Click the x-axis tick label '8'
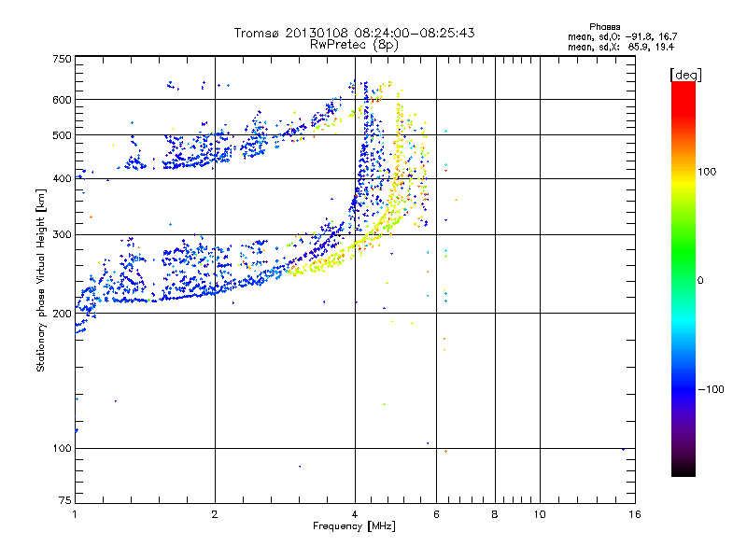 tap(495, 514)
